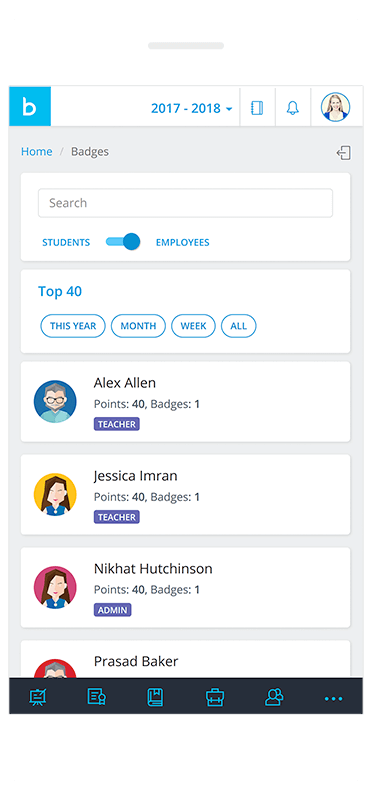This screenshot has width=372, height=800.
Task: Open the more options ellipsis icon
Action: pyautogui.click(x=333, y=698)
